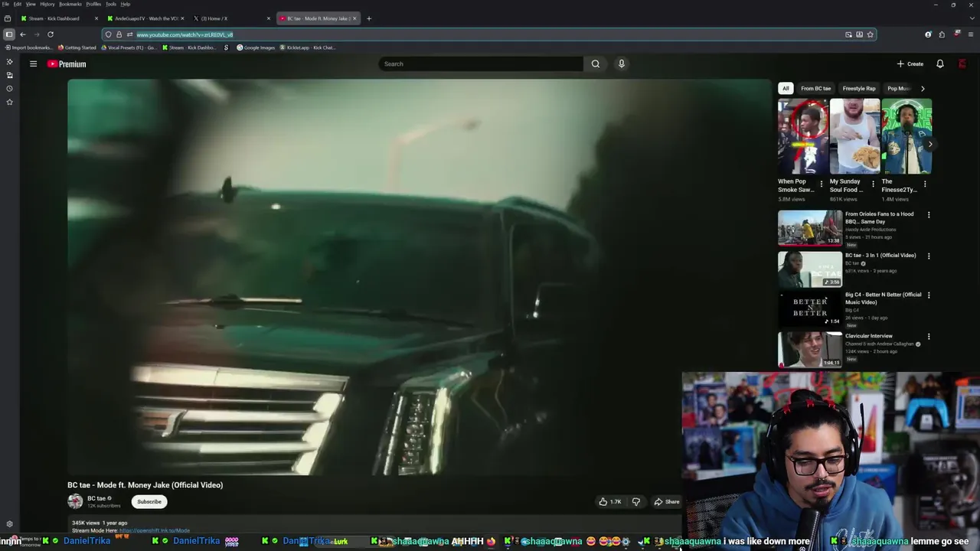Select the Freestyle Rap chip
Viewport: 980px width, 551px height.
pyautogui.click(x=859, y=88)
